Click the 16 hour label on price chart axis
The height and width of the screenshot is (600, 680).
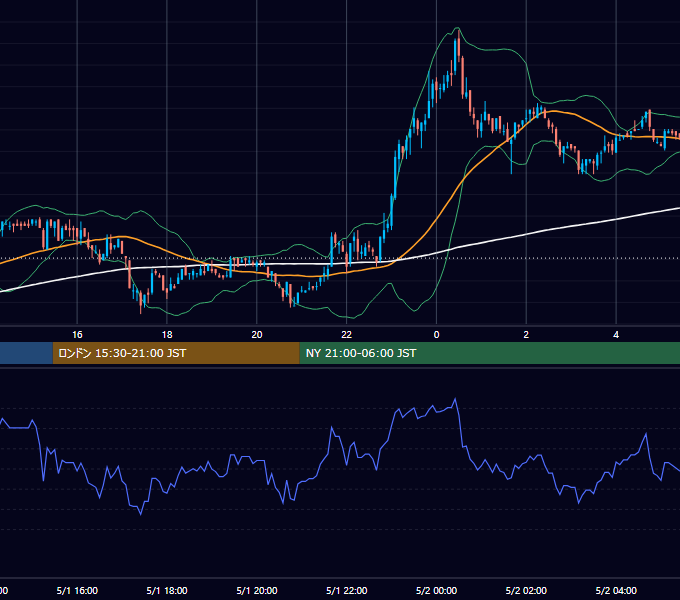tap(77, 335)
